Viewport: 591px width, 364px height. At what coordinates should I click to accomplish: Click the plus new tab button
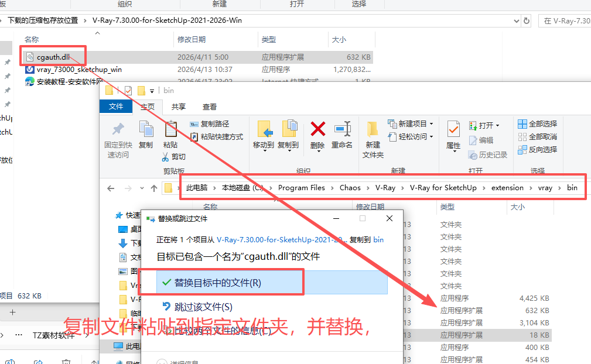[x=12, y=312]
